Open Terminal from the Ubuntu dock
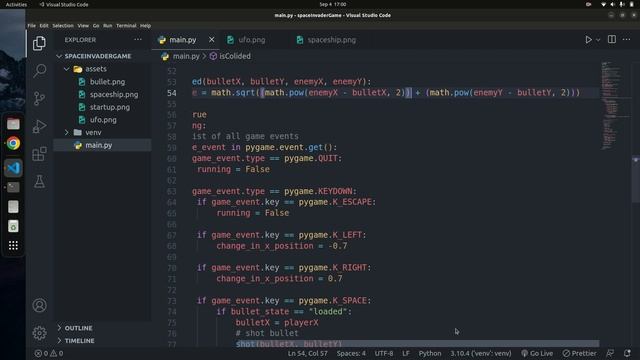 tap(13, 187)
